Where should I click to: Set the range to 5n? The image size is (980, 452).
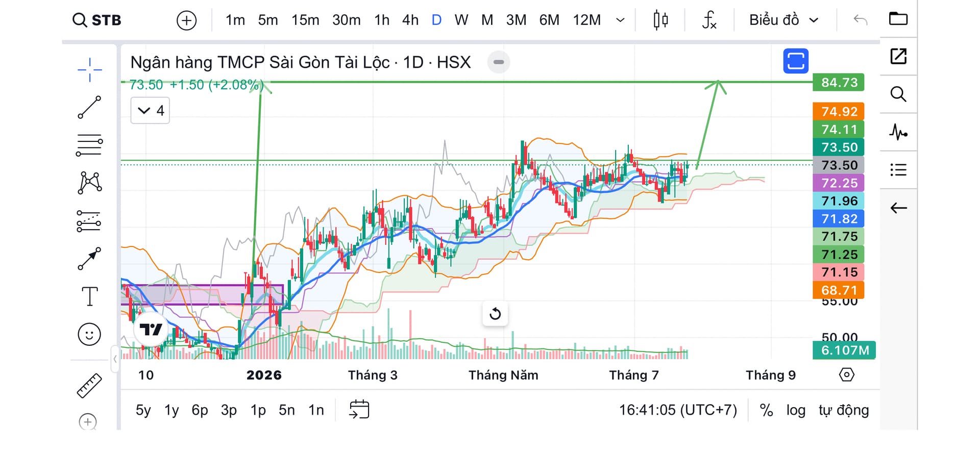(287, 410)
